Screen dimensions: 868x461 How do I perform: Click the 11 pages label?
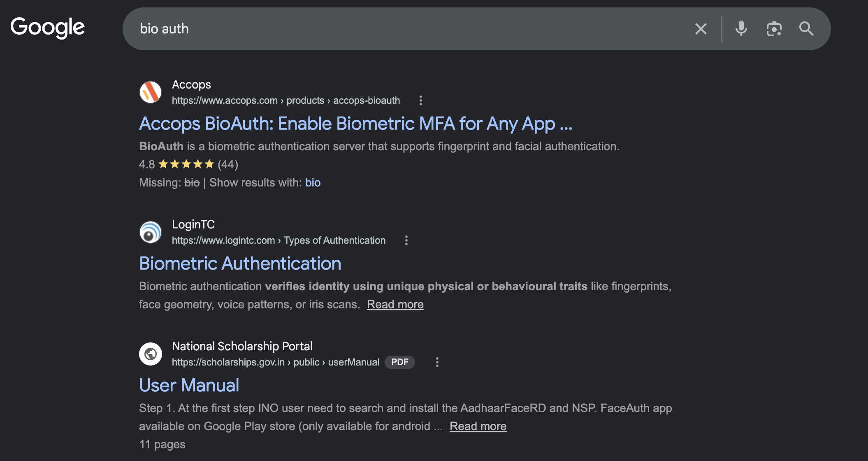tap(162, 444)
